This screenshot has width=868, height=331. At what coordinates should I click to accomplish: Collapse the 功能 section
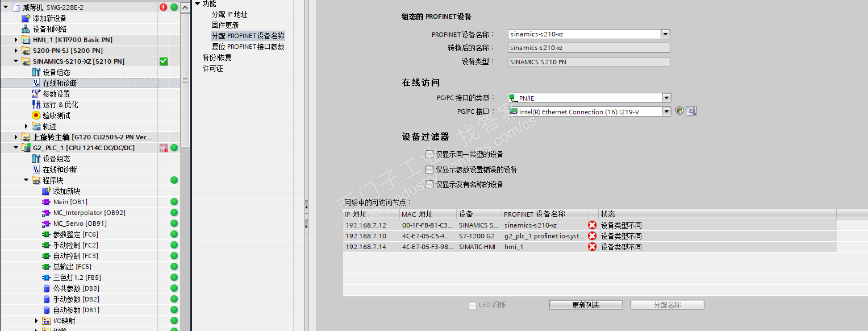tap(197, 3)
